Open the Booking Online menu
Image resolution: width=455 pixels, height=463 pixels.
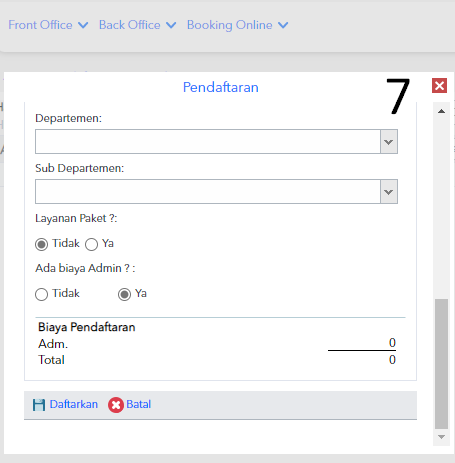(230, 25)
